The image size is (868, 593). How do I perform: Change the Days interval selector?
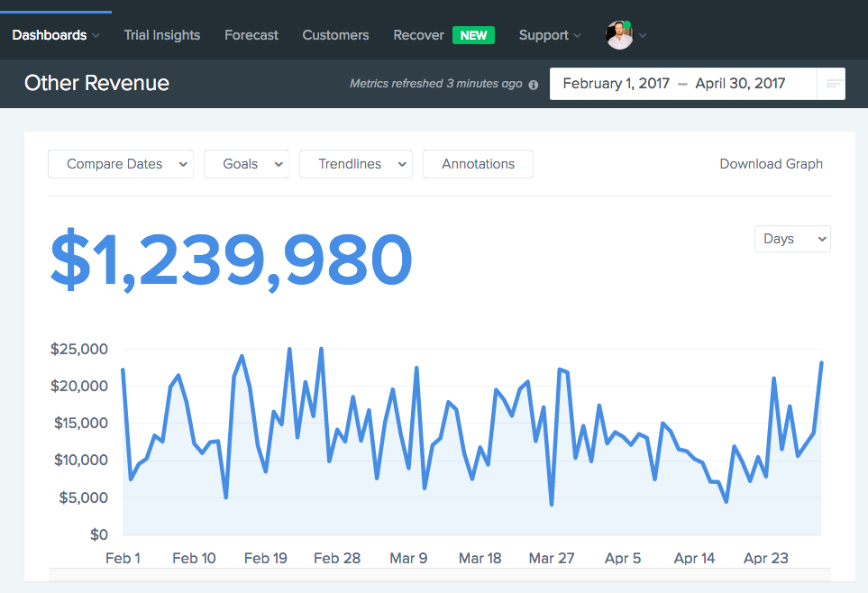point(792,239)
